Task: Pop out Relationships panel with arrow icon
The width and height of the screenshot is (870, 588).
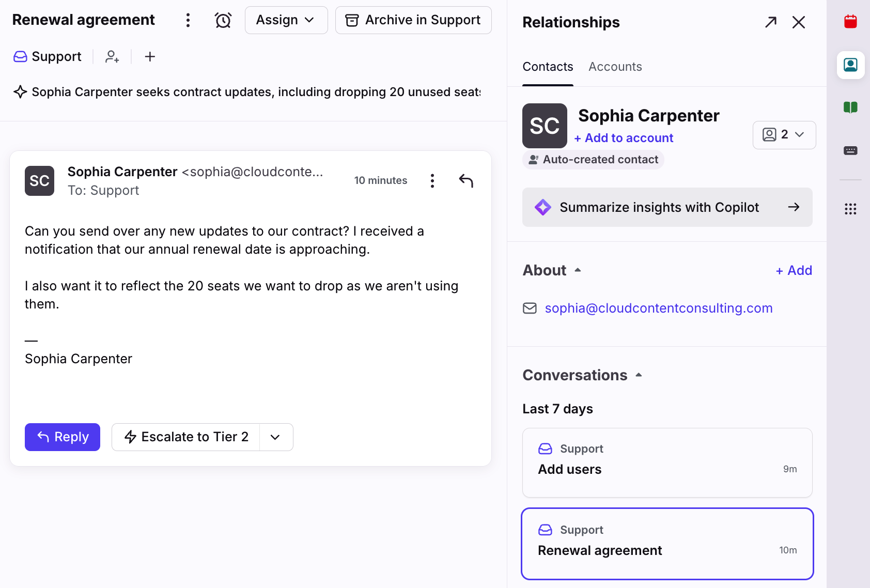Action: (x=771, y=22)
